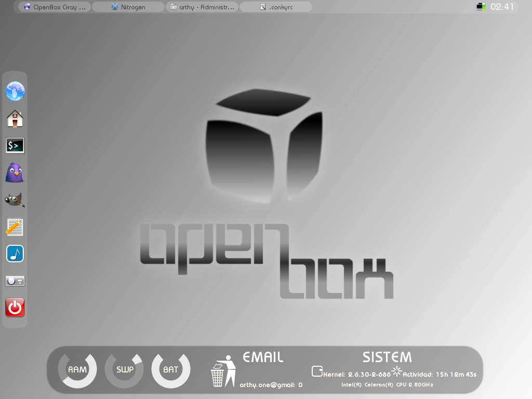Click the red power button icon
The image size is (532, 399).
(x=15, y=308)
